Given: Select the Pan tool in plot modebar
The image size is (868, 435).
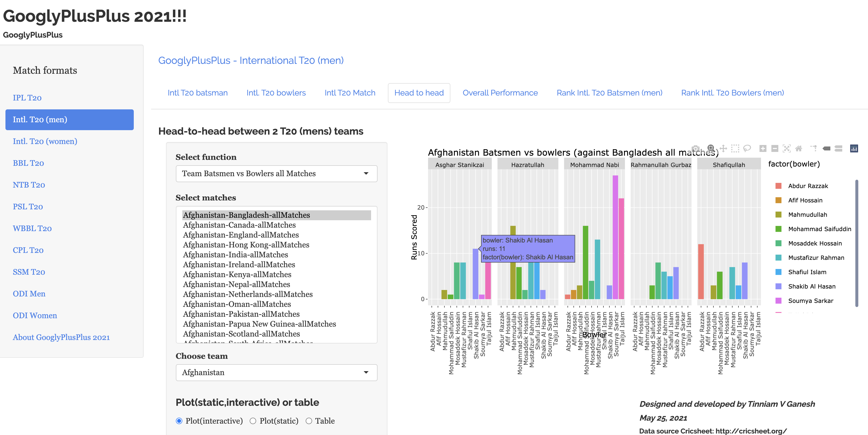Looking at the screenshot, I should pyautogui.click(x=723, y=148).
